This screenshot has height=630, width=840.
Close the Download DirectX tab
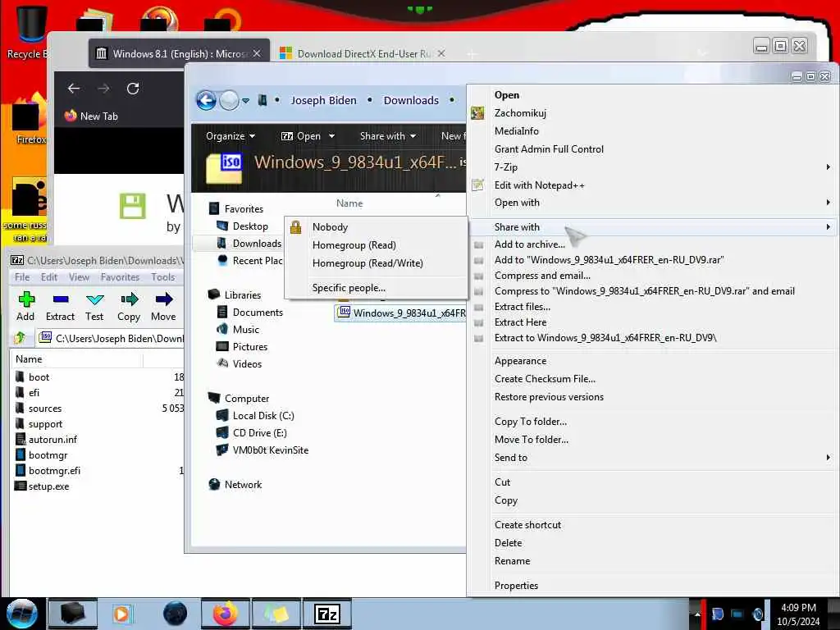pyautogui.click(x=441, y=53)
